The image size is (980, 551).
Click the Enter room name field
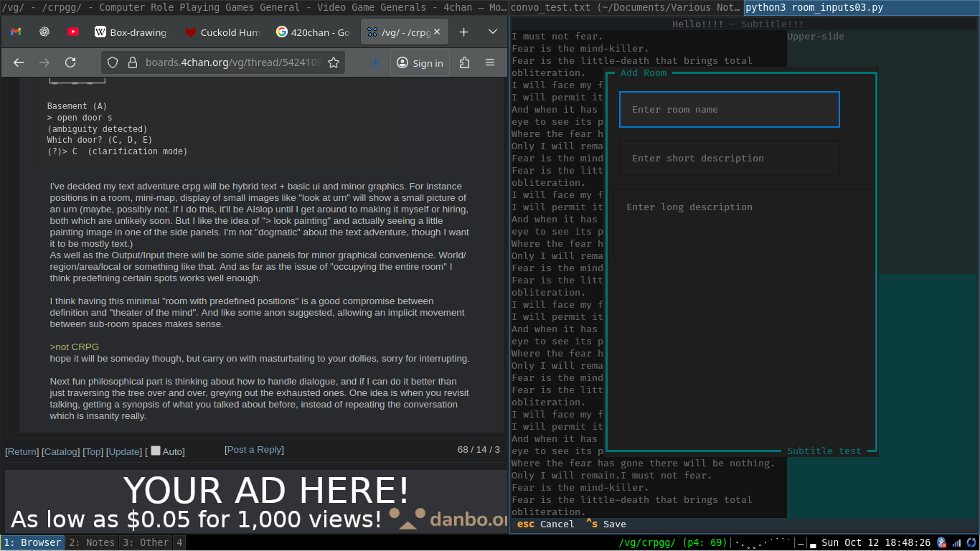[x=729, y=109]
